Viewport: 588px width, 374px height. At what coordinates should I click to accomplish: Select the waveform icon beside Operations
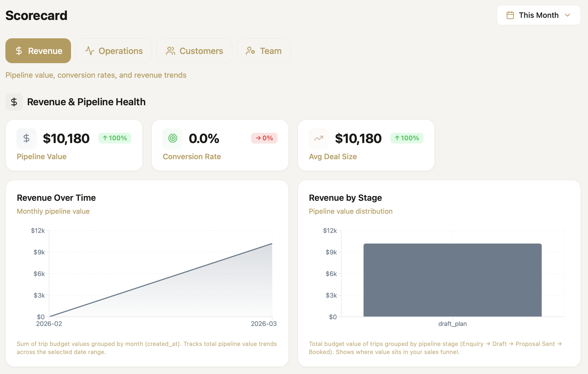point(89,51)
